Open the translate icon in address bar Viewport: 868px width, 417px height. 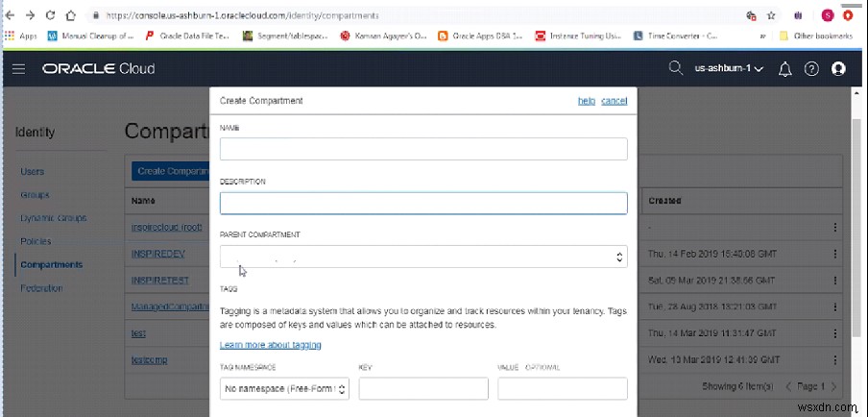tap(751, 15)
